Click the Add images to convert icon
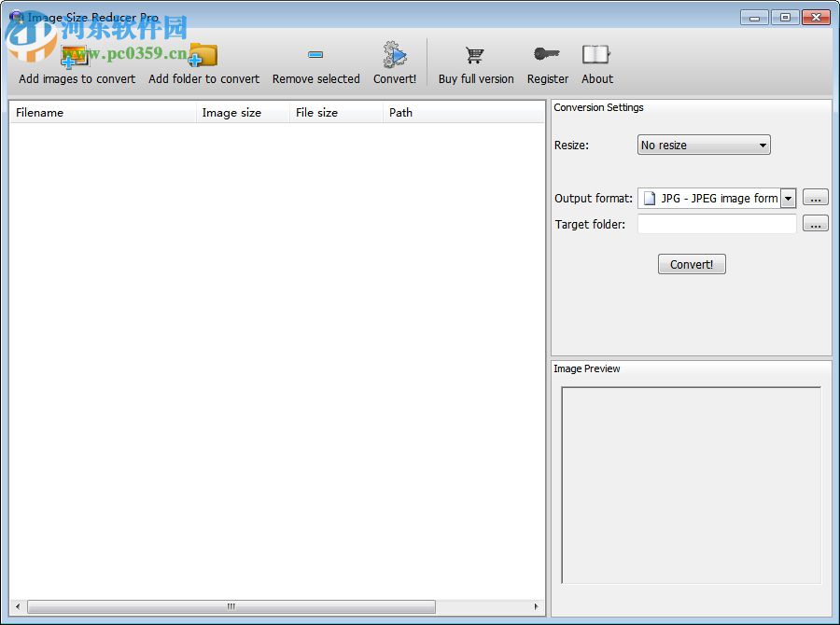 (x=76, y=56)
